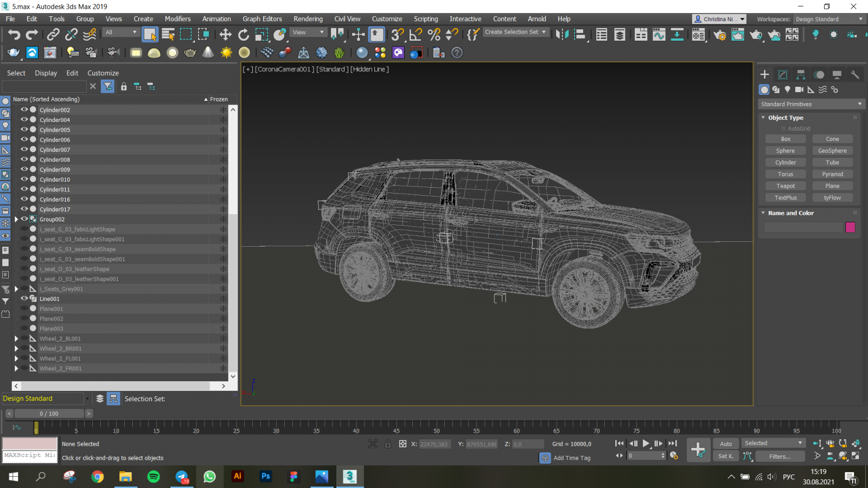Toggle visibility of Line001
The width and height of the screenshot is (868, 488).
[x=24, y=299]
